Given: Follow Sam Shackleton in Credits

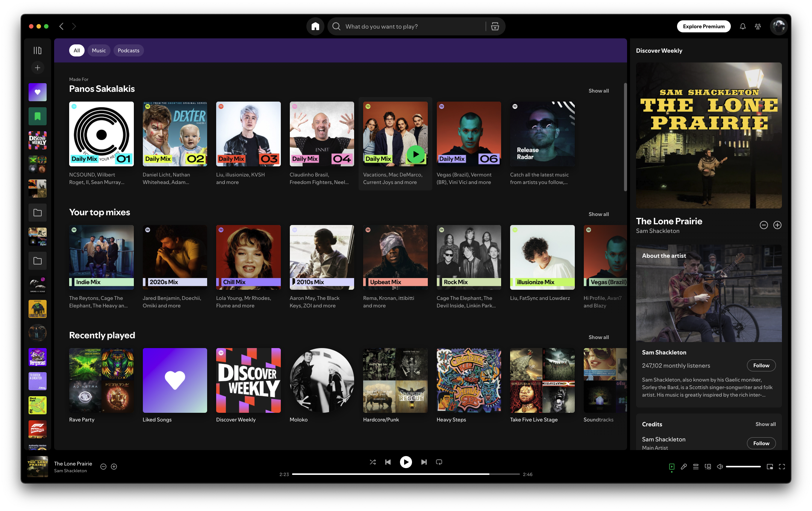Looking at the screenshot, I should click(x=761, y=443).
